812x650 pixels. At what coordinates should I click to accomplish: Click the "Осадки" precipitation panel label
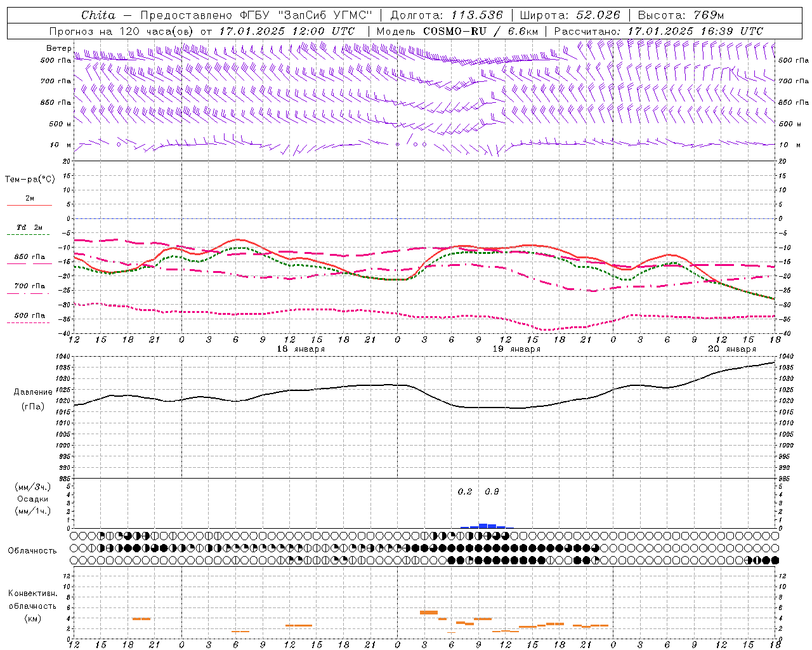point(32,499)
